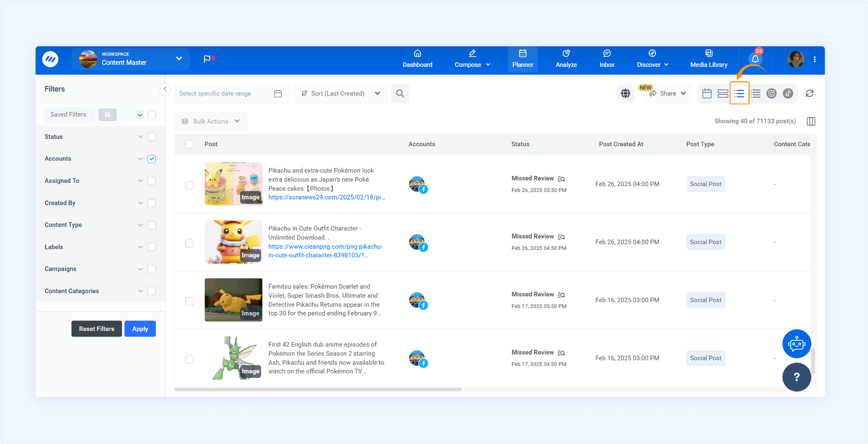Open TikTok grid view icon

point(788,93)
